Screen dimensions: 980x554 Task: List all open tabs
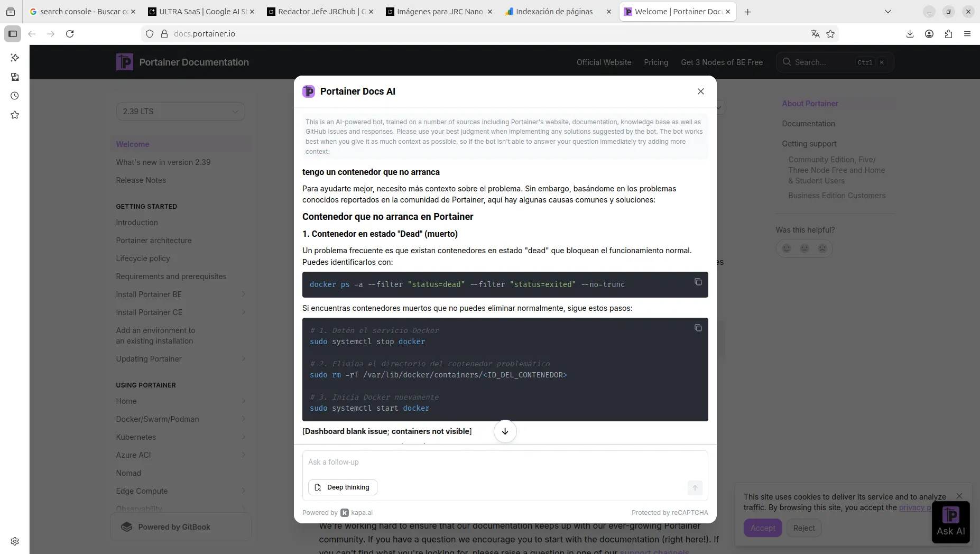pyautogui.click(x=888, y=12)
